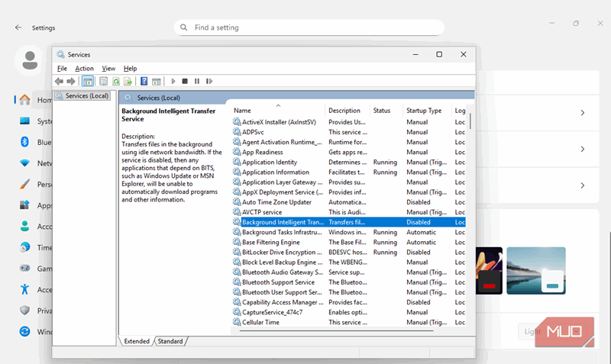Open the View menu
This screenshot has height=364, width=611.
pos(108,69)
